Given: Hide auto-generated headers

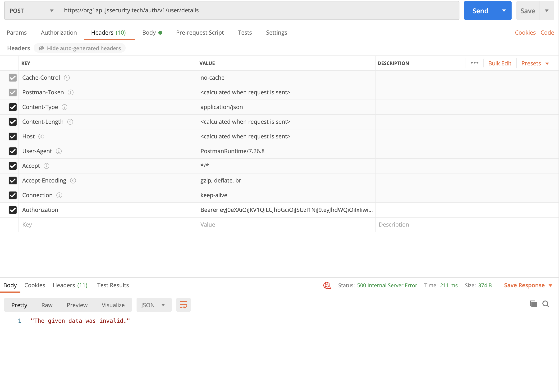Looking at the screenshot, I should click(x=80, y=48).
